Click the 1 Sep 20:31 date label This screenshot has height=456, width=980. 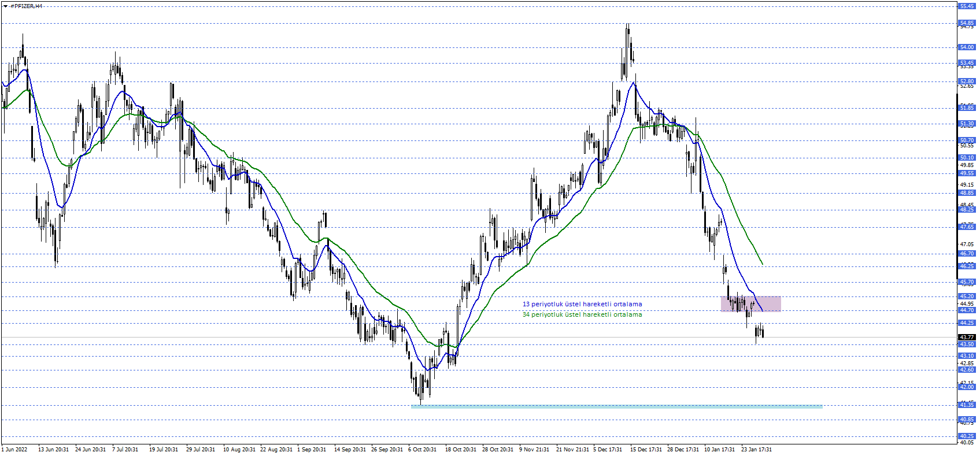point(312,450)
